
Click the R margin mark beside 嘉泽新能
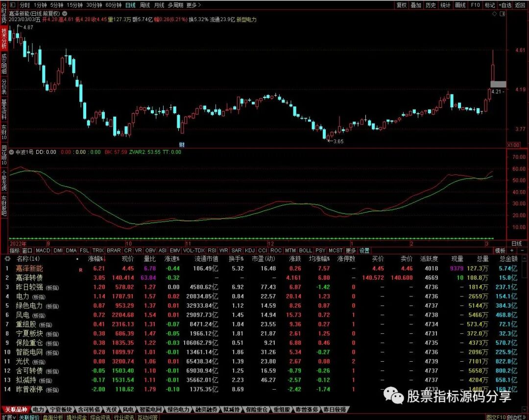click(x=81, y=270)
